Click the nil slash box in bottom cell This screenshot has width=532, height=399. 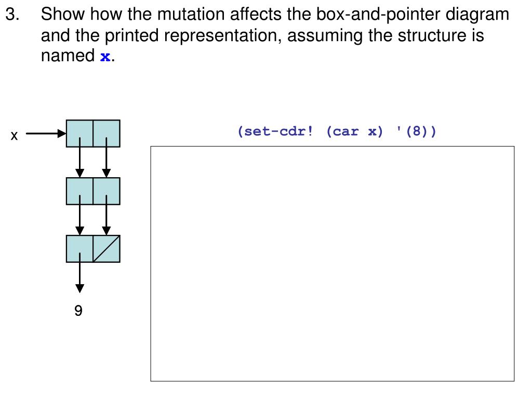107,249
